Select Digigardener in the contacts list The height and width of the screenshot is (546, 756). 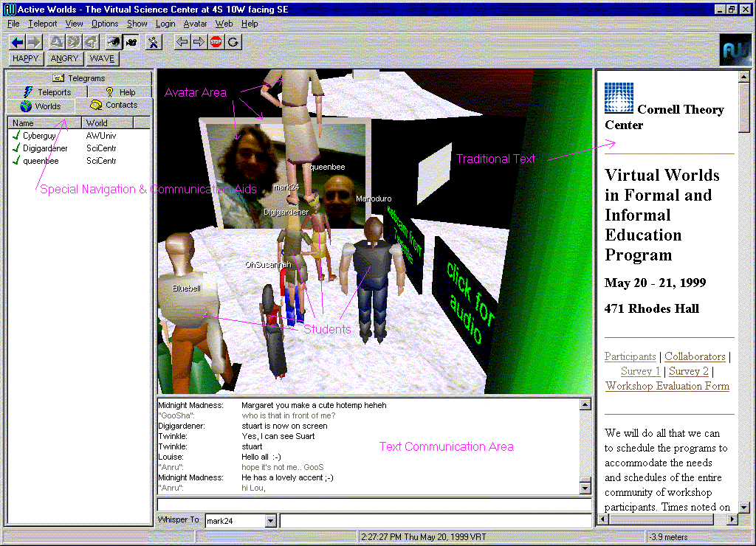pyautogui.click(x=45, y=148)
